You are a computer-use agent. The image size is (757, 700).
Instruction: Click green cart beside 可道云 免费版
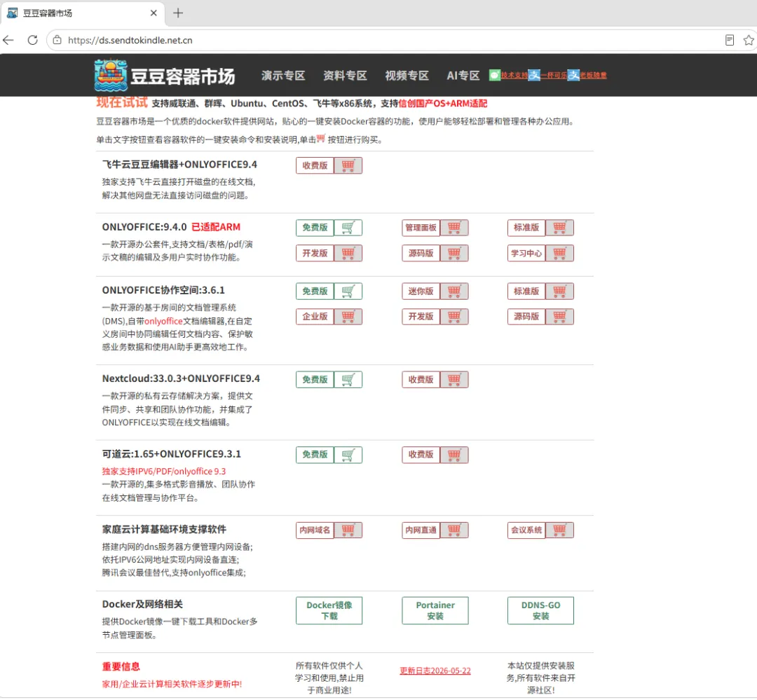coord(348,455)
